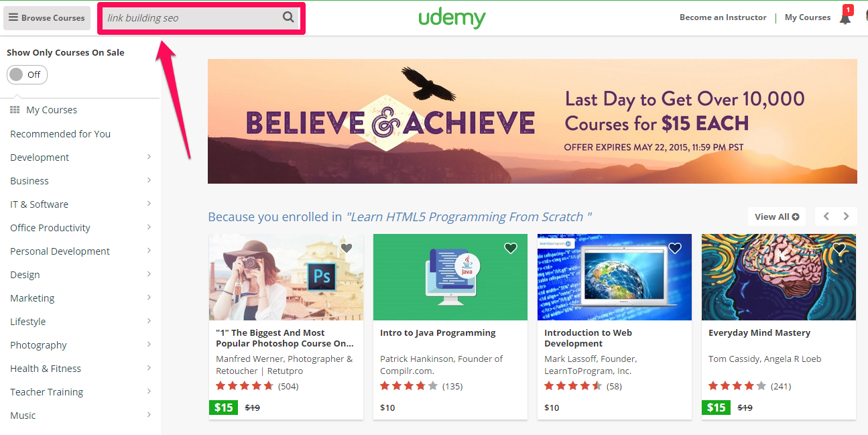Open the Business category
Viewport: 868px width, 435px height.
(29, 181)
